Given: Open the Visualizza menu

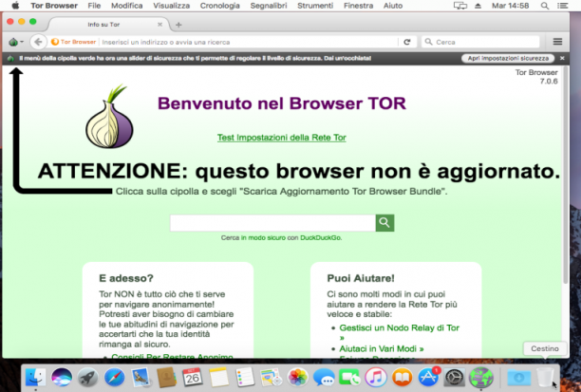Looking at the screenshot, I should click(172, 6).
